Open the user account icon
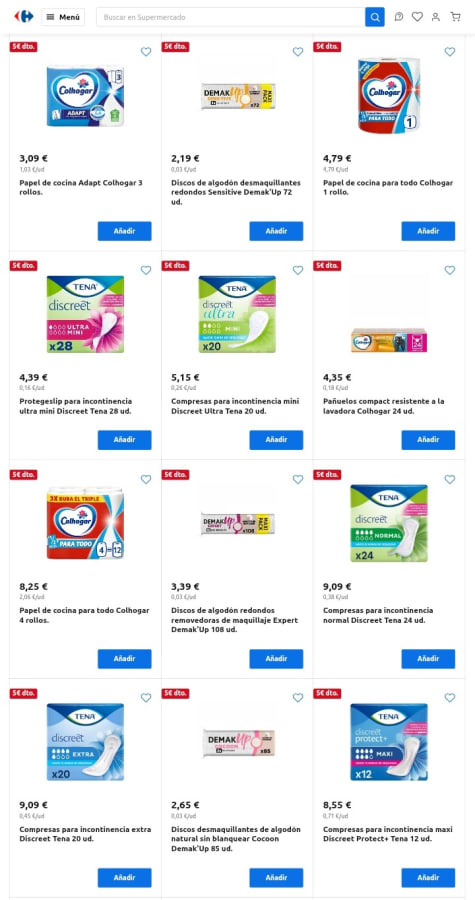This screenshot has width=475, height=900. 436,17
